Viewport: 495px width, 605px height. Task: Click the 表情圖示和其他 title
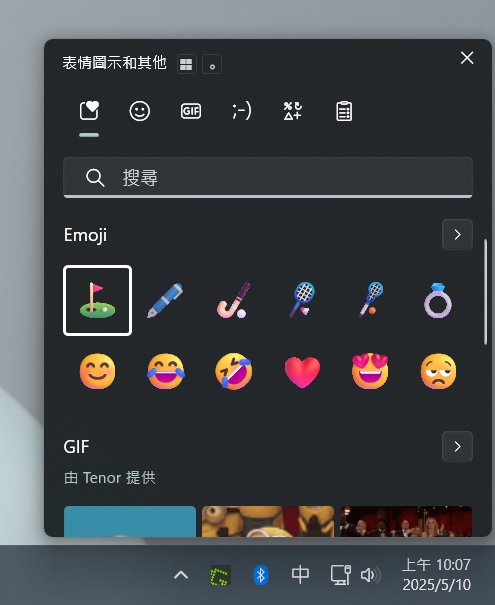tap(114, 63)
